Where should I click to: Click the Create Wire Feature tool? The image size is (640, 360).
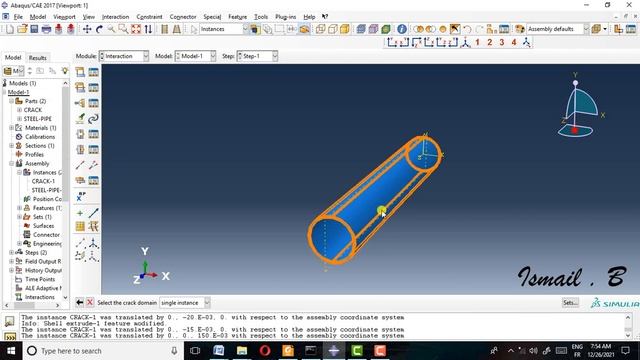pos(80,165)
